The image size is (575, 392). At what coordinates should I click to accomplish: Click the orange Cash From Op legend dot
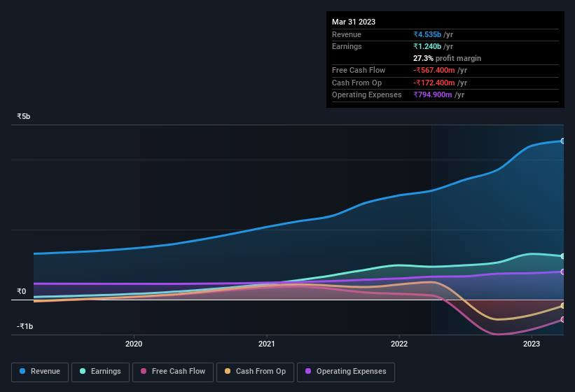228,371
